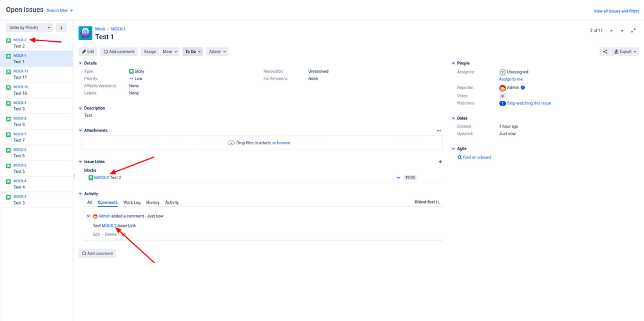Click the sort icon next to Oldest first
The width and height of the screenshot is (644, 321).
click(438, 202)
